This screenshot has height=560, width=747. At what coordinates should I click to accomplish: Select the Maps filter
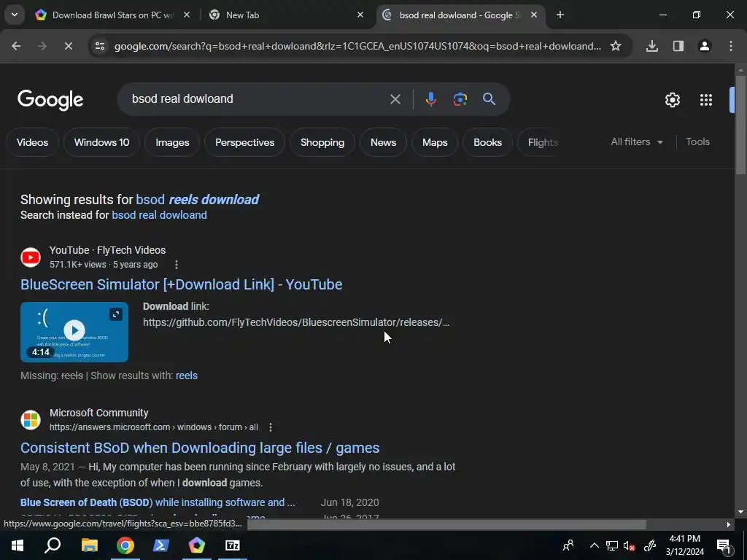(435, 142)
